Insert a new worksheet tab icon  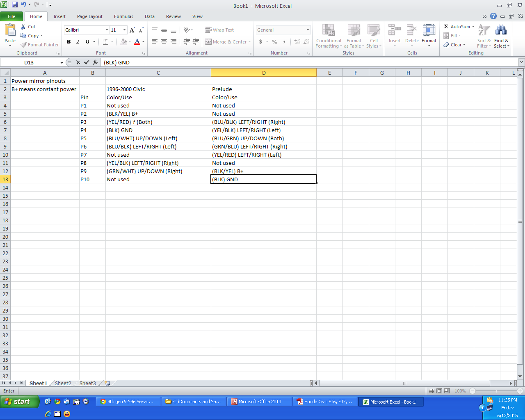(x=107, y=383)
